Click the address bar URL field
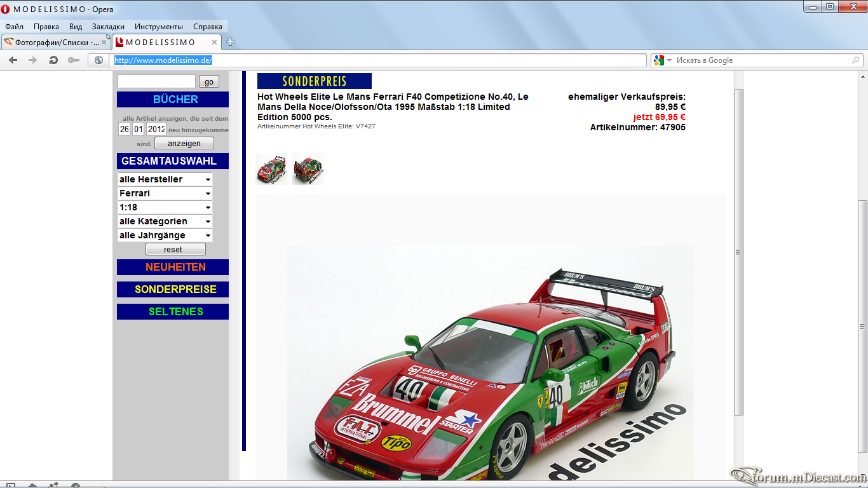This screenshot has width=868, height=488. (x=379, y=60)
